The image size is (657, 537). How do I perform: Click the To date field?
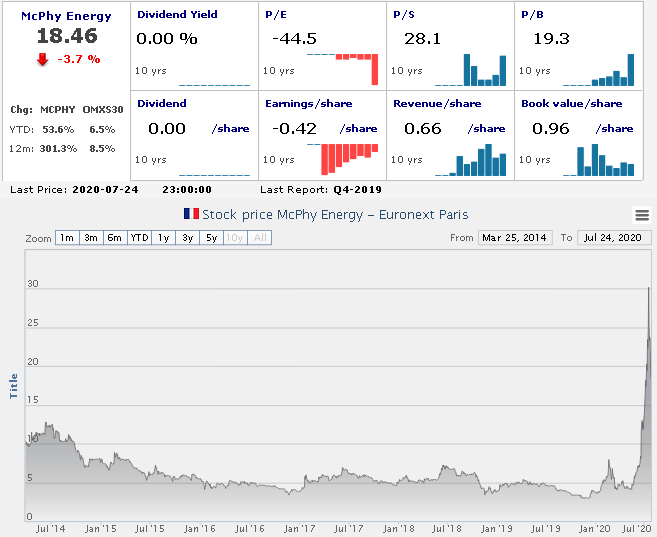click(614, 238)
